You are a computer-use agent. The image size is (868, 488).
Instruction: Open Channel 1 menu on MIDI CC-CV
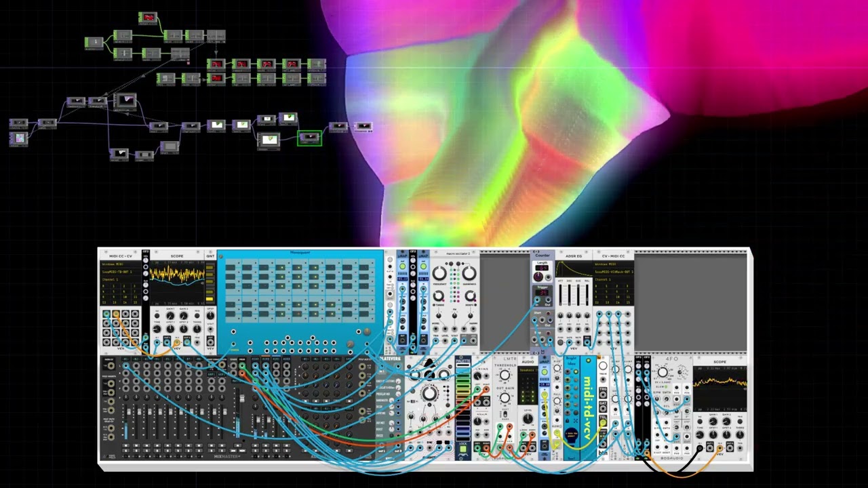click(121, 280)
